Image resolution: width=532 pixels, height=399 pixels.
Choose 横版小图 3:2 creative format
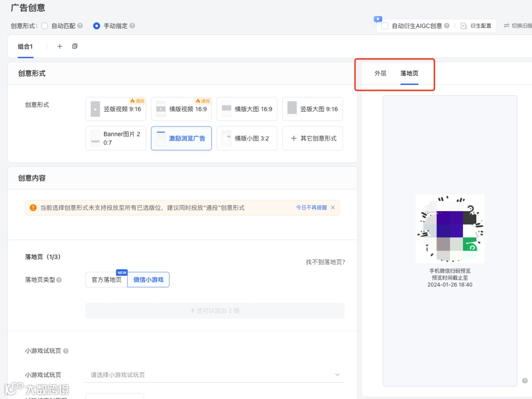[x=247, y=138]
